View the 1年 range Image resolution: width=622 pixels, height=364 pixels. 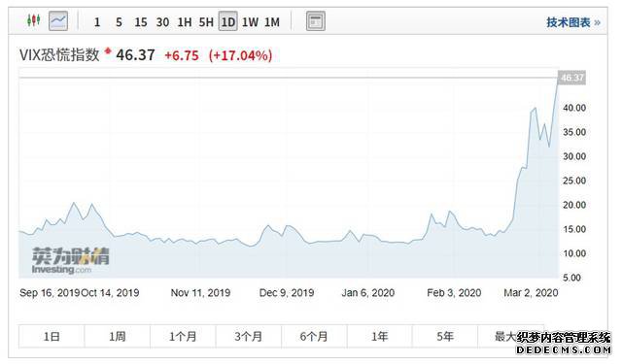[x=380, y=336]
